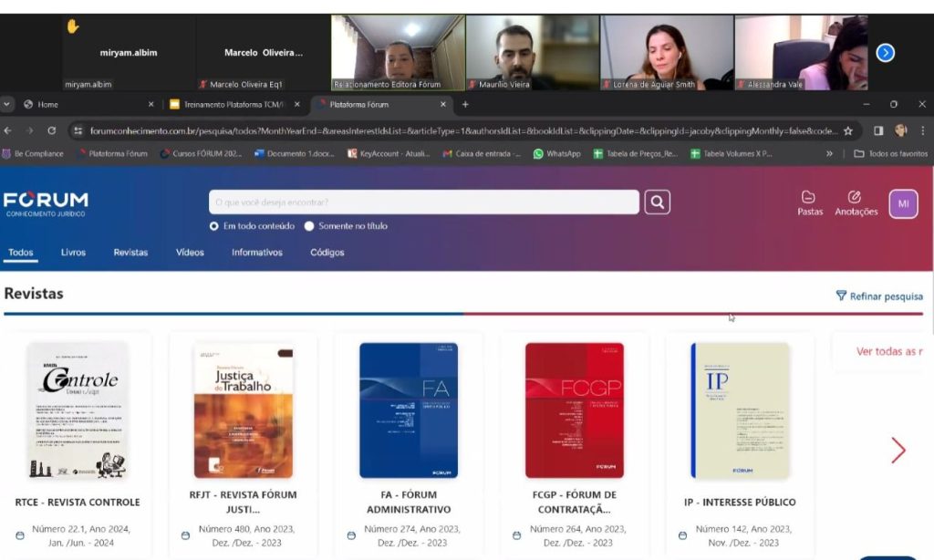This screenshot has width=934, height=560.
Task: Click the FORUM Conhecimento Jurídico logo
Action: click(46, 204)
